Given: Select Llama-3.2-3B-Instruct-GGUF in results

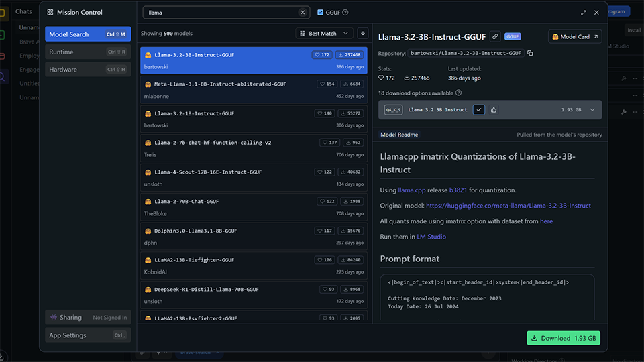Looking at the screenshot, I should [x=254, y=60].
